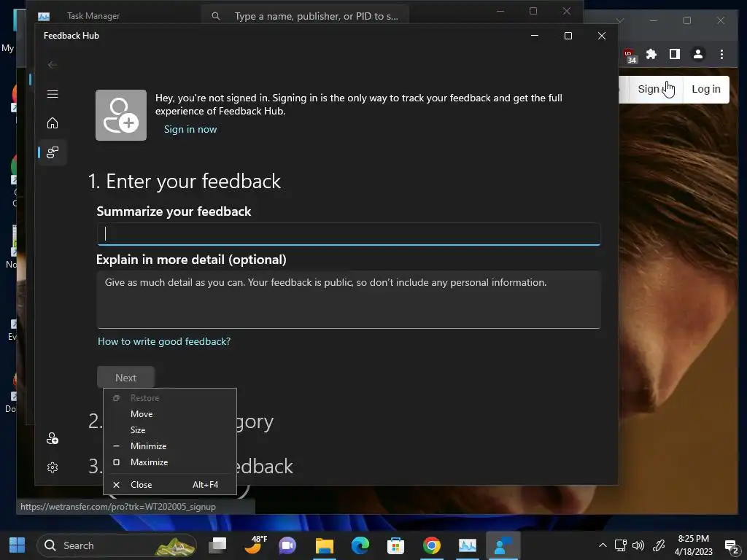Expand the hidden system tray icons chevron

click(x=603, y=545)
